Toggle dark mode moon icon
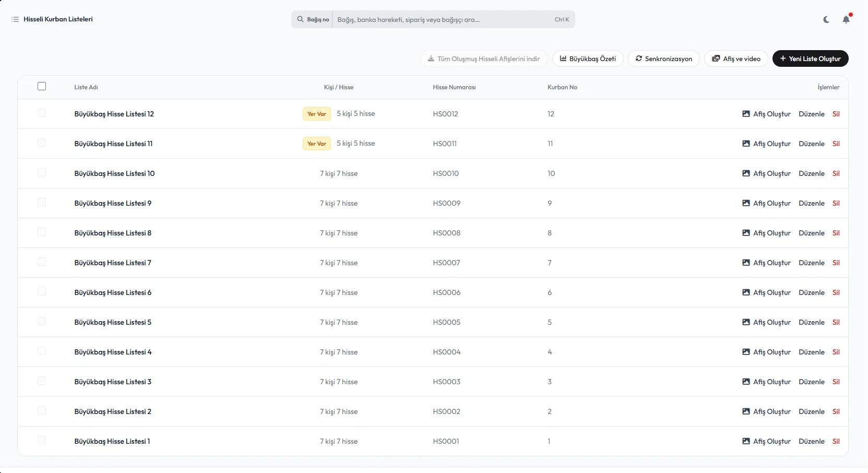The height and width of the screenshot is (473, 868). pyautogui.click(x=826, y=19)
